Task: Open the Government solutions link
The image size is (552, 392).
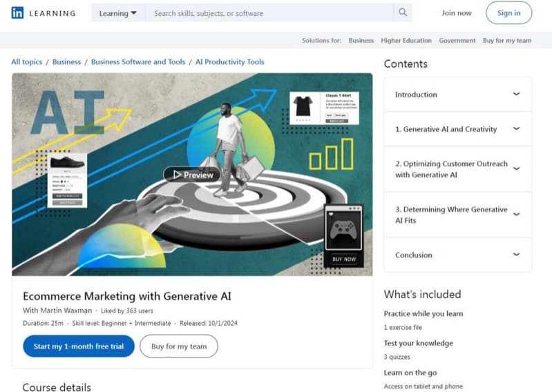Action: click(457, 41)
